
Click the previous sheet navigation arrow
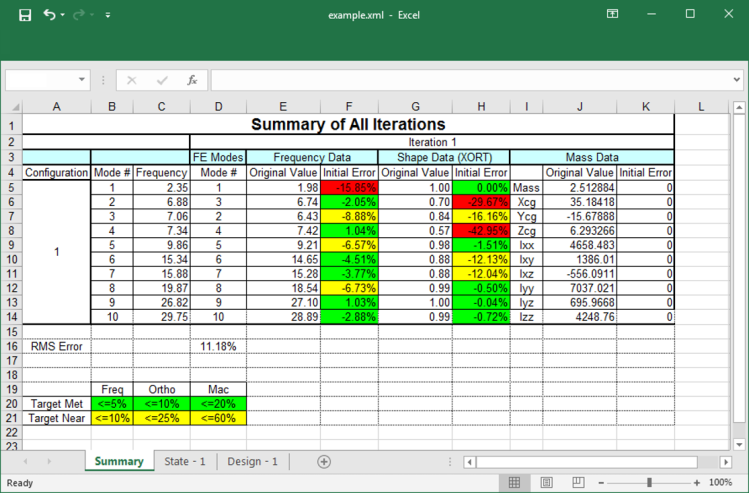tap(25, 461)
